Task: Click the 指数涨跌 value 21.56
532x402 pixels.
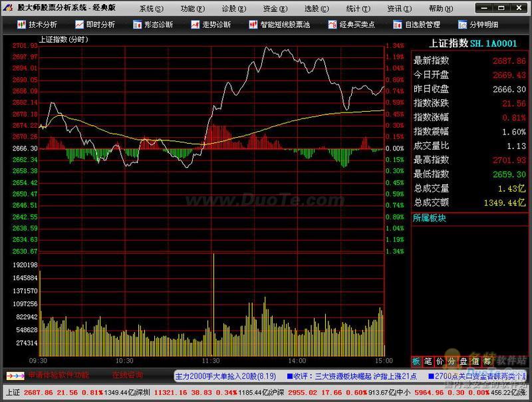Action: [x=513, y=104]
